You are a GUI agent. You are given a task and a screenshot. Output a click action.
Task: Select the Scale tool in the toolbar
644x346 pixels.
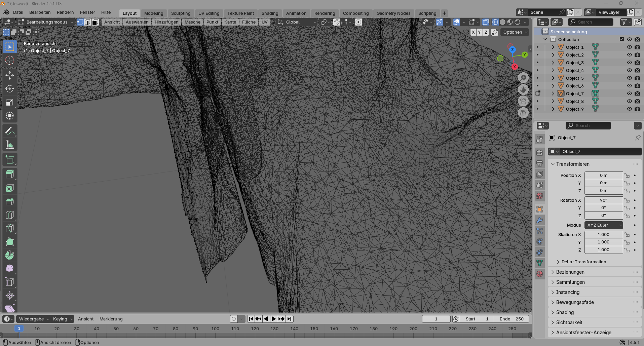pos(10,102)
